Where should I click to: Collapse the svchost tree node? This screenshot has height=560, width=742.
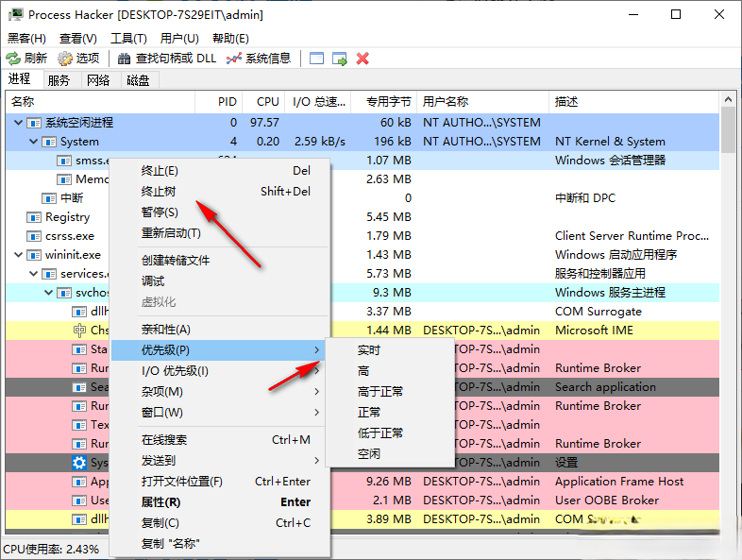[49, 293]
